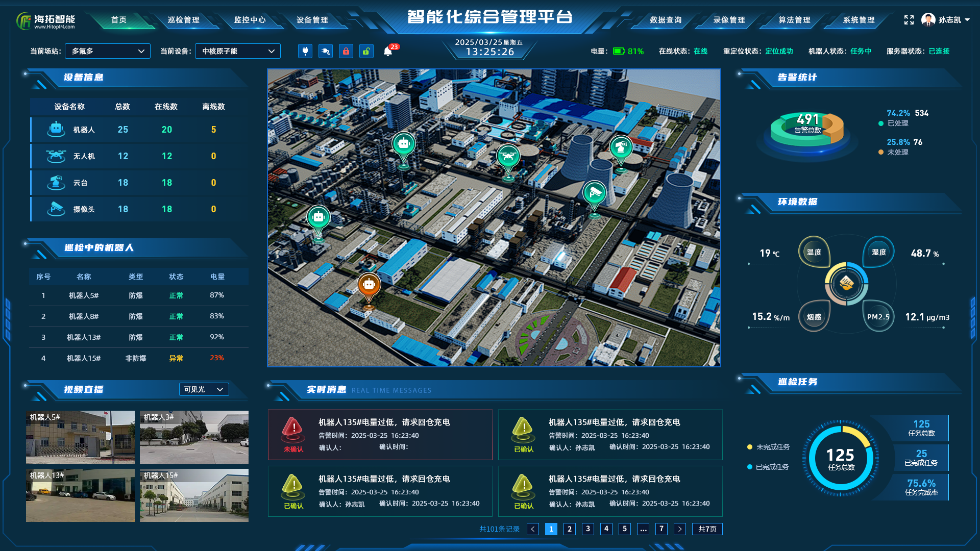This screenshot has width=980, height=551.
Task: Go to page 3 of messages
Action: coord(588,529)
